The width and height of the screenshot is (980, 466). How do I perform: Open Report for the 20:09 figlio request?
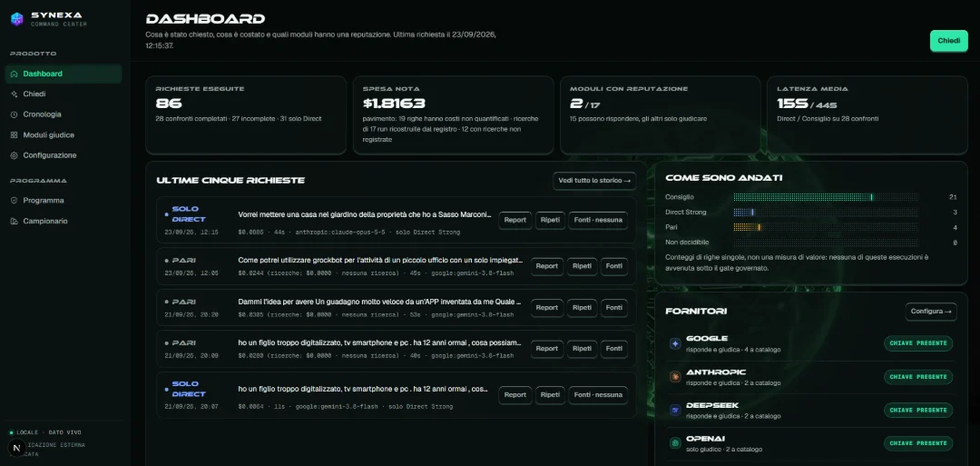547,349
